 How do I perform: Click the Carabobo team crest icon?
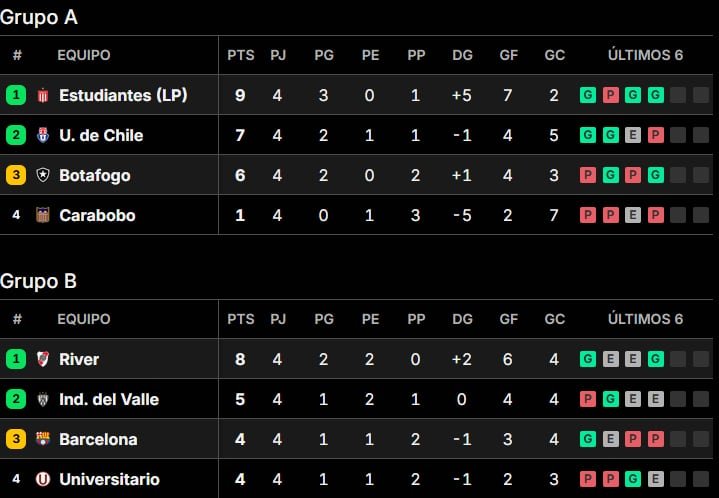click(43, 215)
